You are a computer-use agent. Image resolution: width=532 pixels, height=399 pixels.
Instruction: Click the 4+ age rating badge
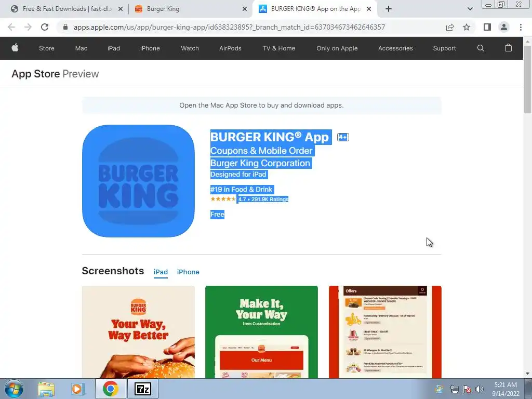coord(343,137)
